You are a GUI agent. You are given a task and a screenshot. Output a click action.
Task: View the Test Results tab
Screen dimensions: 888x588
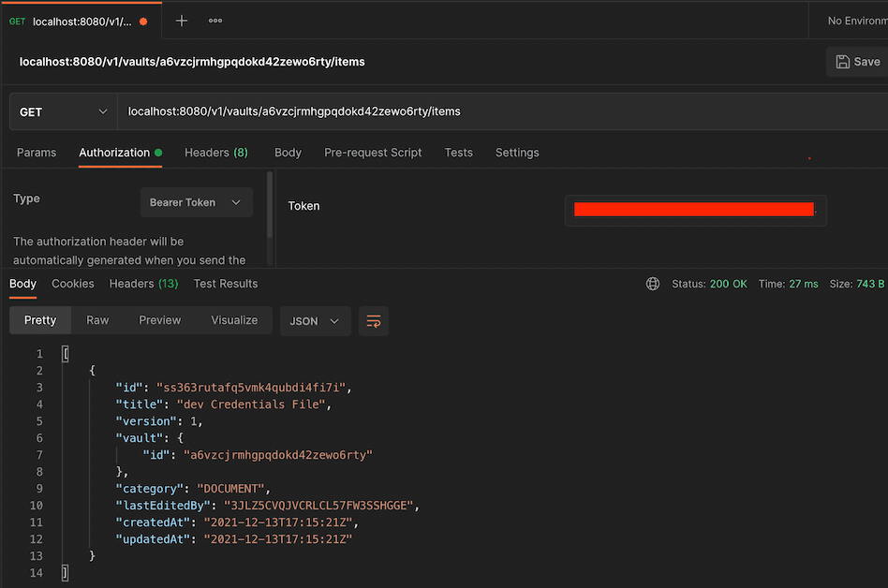(x=226, y=284)
